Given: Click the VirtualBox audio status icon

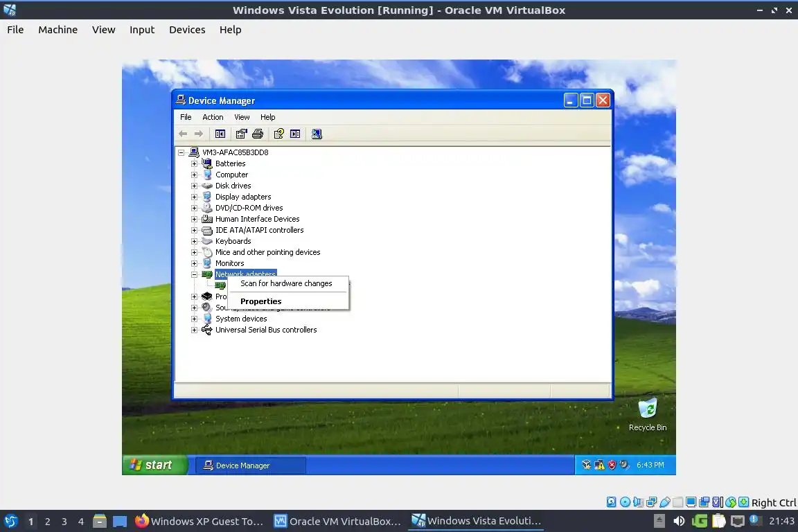Looking at the screenshot, I should [x=638, y=502].
